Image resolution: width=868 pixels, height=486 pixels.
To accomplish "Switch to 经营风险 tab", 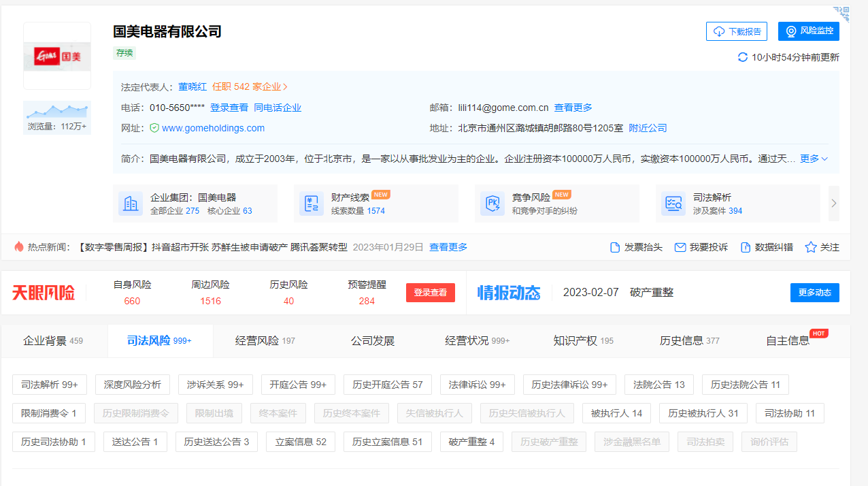I will pos(265,341).
